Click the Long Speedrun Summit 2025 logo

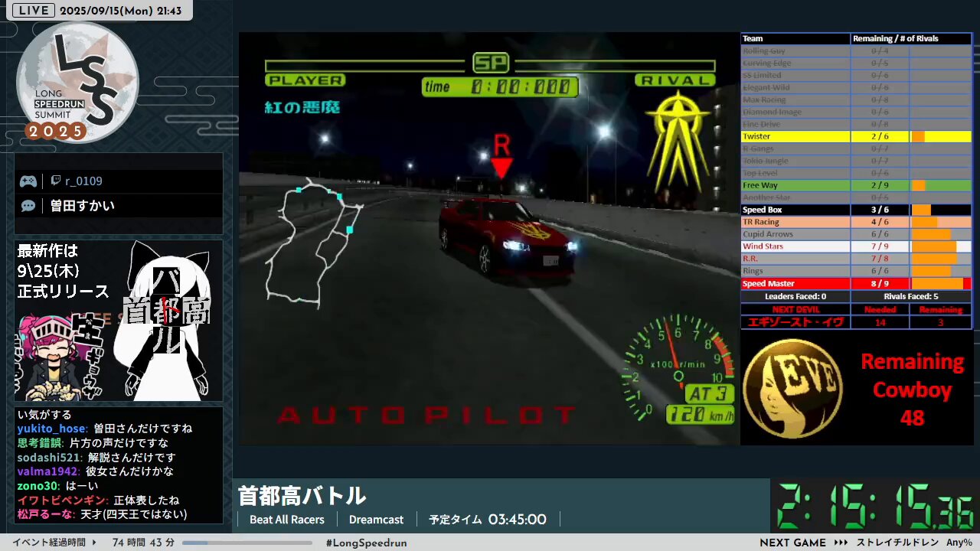77,83
